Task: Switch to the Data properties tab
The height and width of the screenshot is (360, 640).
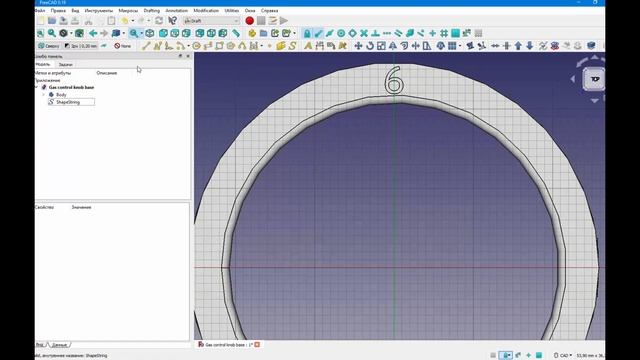Action: point(59,345)
